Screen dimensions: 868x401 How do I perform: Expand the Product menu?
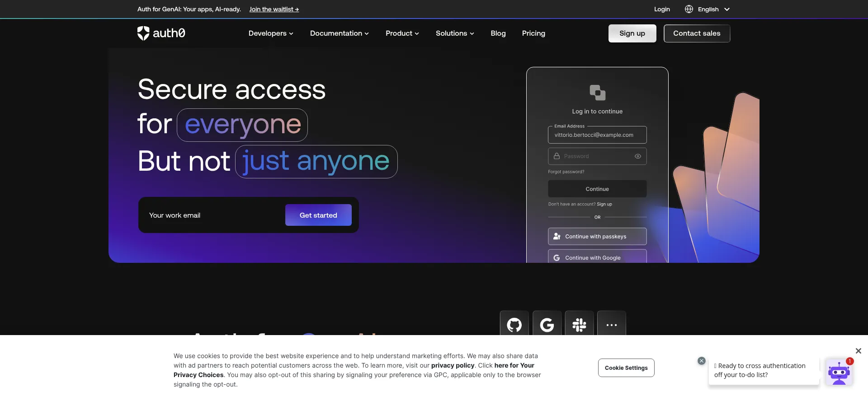402,33
